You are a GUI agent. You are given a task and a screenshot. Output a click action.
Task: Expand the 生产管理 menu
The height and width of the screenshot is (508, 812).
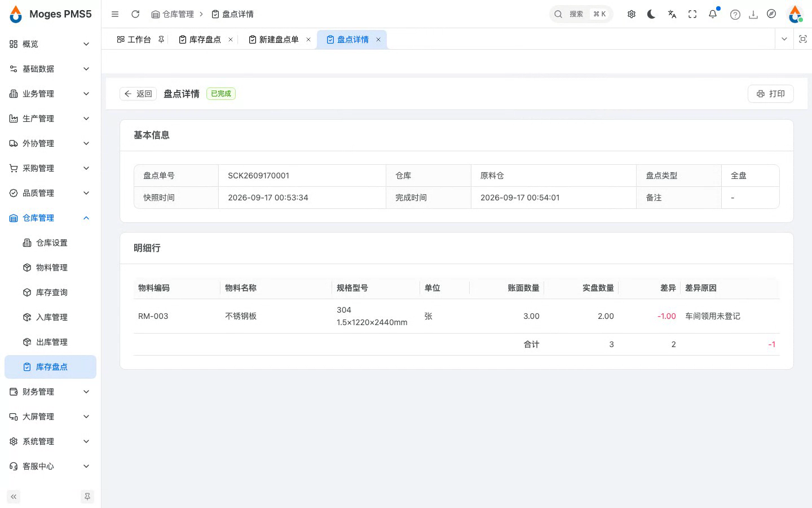click(50, 119)
